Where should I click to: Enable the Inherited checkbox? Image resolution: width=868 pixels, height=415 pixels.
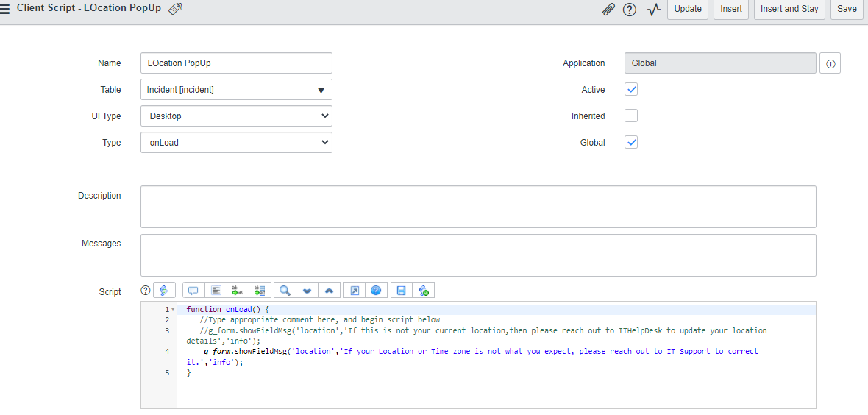point(631,116)
